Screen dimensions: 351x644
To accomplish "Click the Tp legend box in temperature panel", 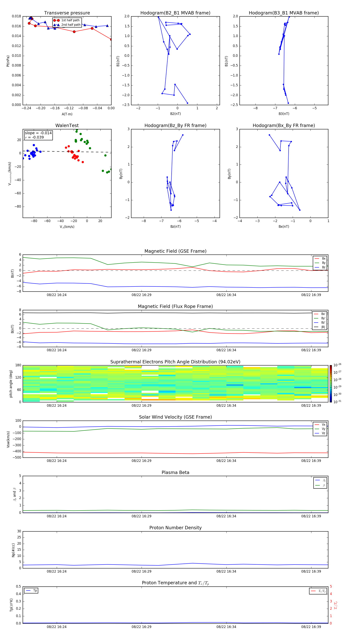I will point(31,591).
